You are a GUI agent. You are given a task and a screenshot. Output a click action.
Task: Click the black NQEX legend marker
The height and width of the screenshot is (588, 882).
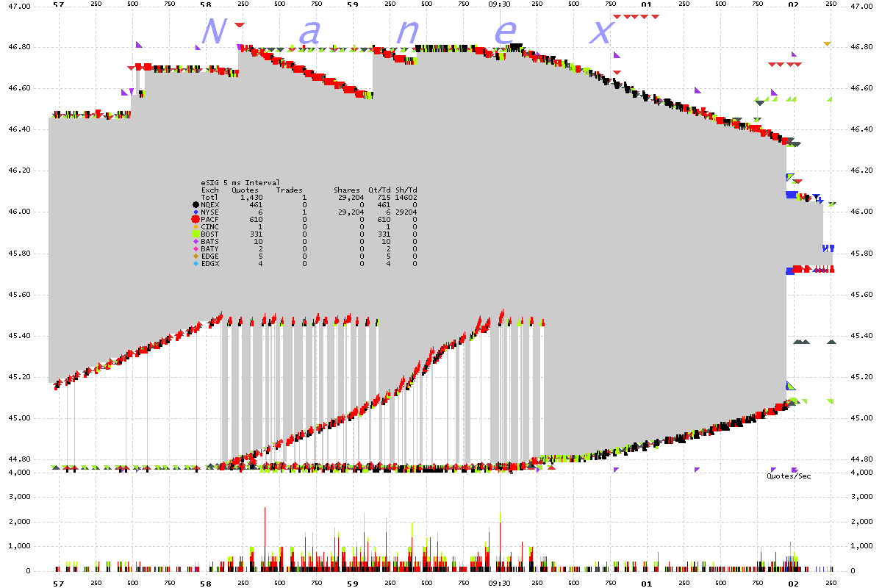[196, 204]
